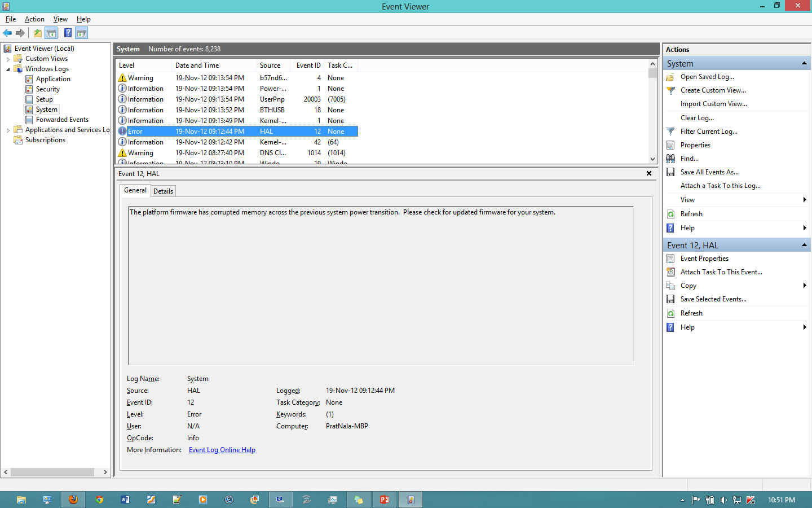Collapse the Windows Logs node
The width and height of the screenshot is (812, 508).
[x=8, y=69]
